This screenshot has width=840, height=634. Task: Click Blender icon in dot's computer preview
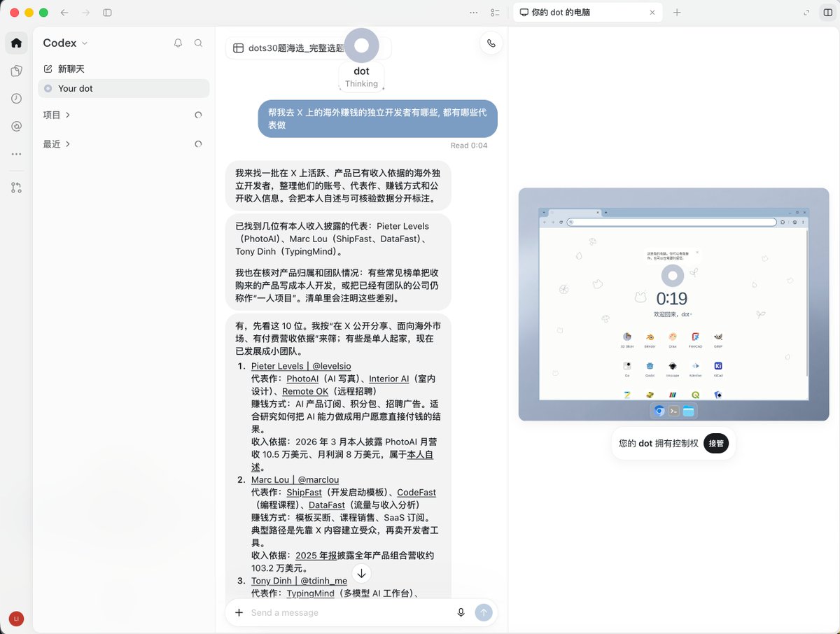(650, 337)
